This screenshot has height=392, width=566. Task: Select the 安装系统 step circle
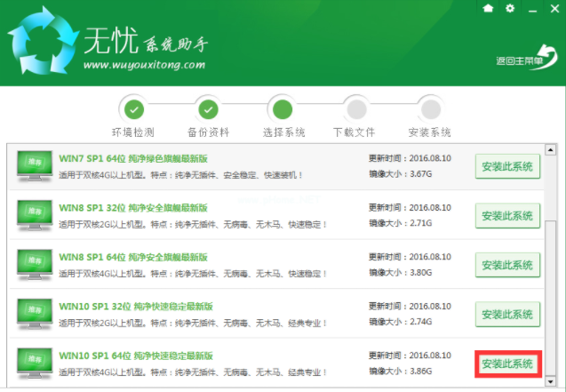tap(431, 109)
